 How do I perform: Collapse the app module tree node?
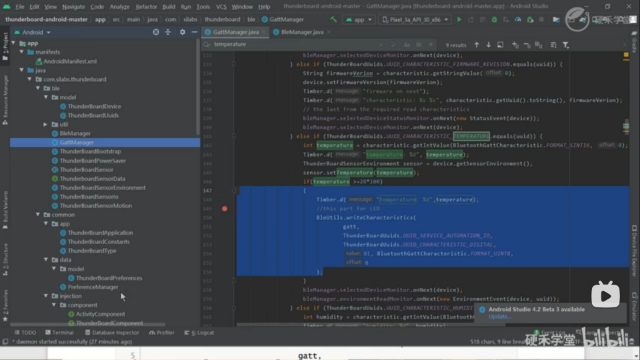pos(13,43)
